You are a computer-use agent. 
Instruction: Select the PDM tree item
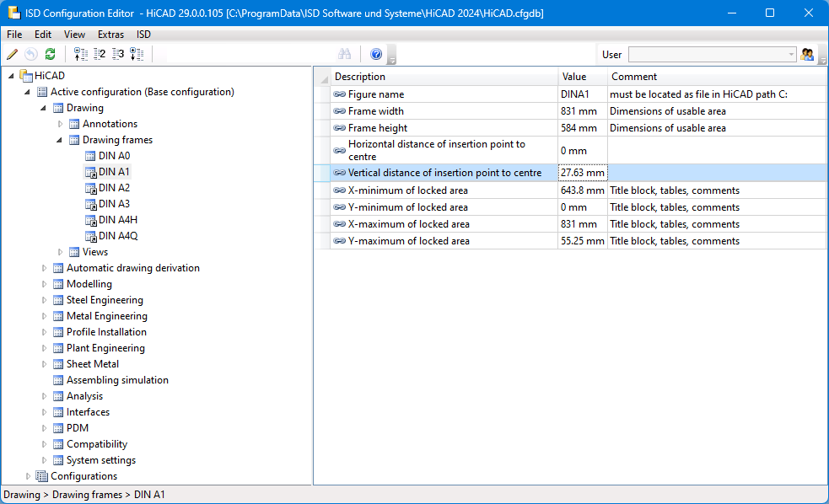tap(78, 428)
